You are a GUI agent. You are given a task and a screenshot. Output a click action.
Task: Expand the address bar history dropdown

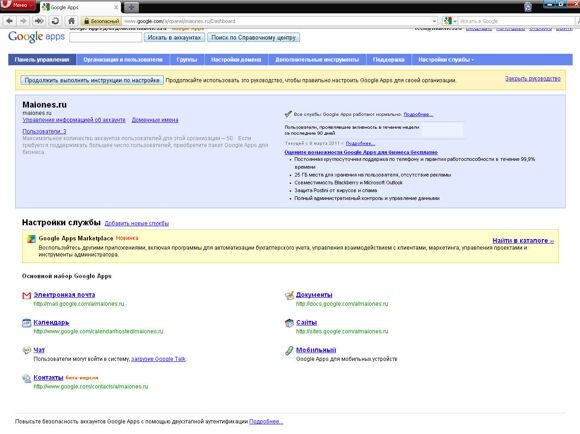pos(435,21)
